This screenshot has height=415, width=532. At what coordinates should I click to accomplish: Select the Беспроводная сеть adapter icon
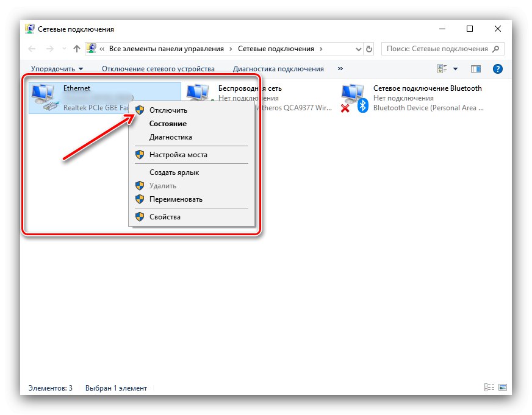(198, 92)
